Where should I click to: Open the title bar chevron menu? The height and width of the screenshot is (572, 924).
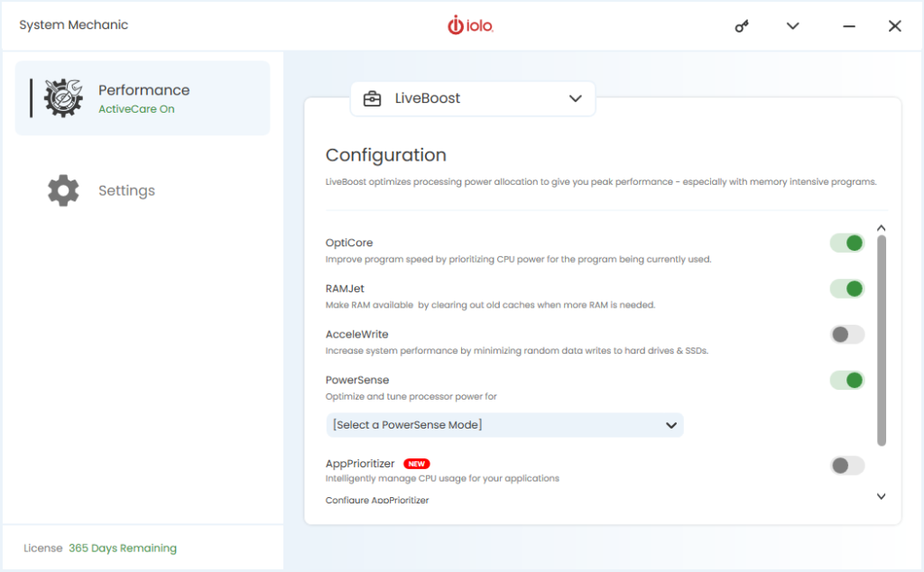[792, 26]
